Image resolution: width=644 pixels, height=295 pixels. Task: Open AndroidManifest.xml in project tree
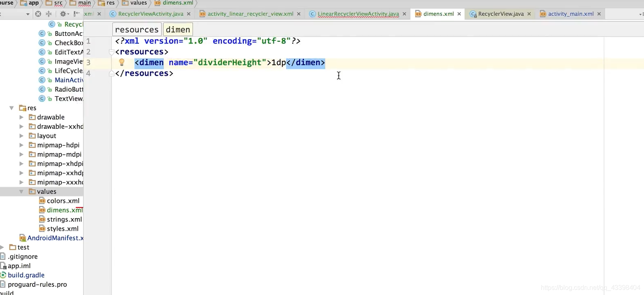pos(55,238)
